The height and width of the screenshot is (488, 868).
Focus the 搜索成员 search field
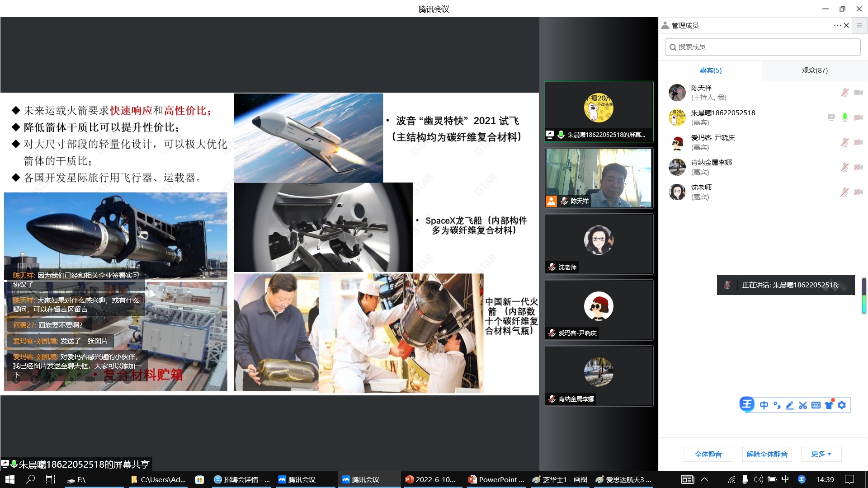[763, 47]
